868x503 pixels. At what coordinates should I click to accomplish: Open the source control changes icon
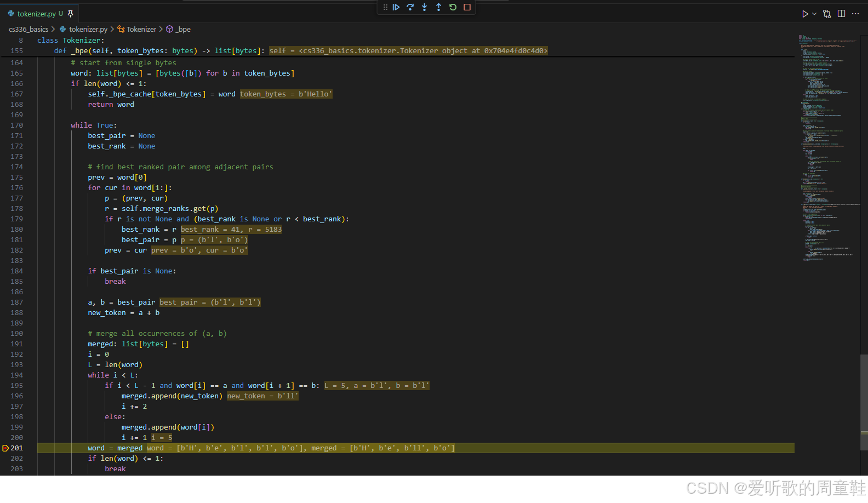click(827, 14)
